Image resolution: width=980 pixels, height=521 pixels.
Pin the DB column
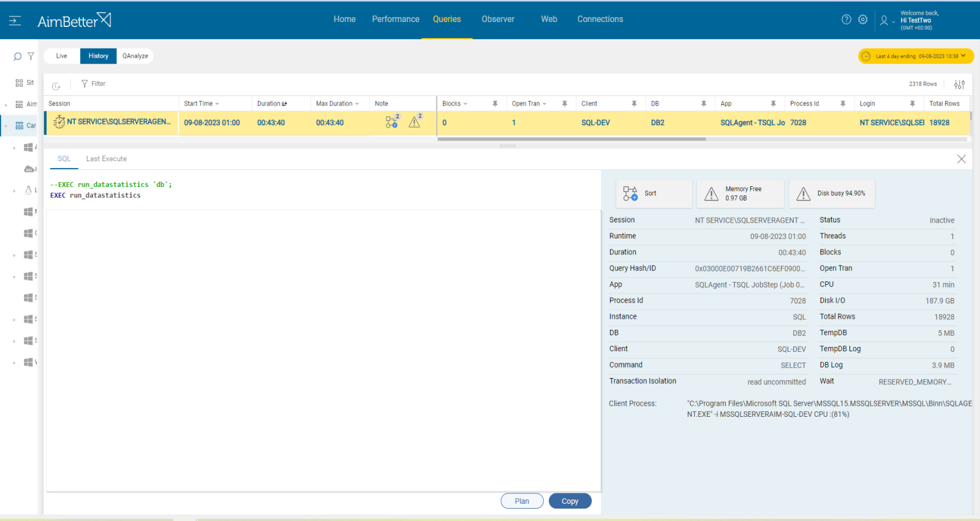click(x=704, y=104)
